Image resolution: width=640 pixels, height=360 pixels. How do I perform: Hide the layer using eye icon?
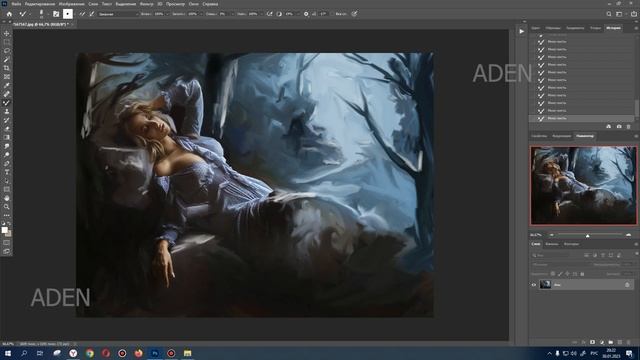[533, 285]
